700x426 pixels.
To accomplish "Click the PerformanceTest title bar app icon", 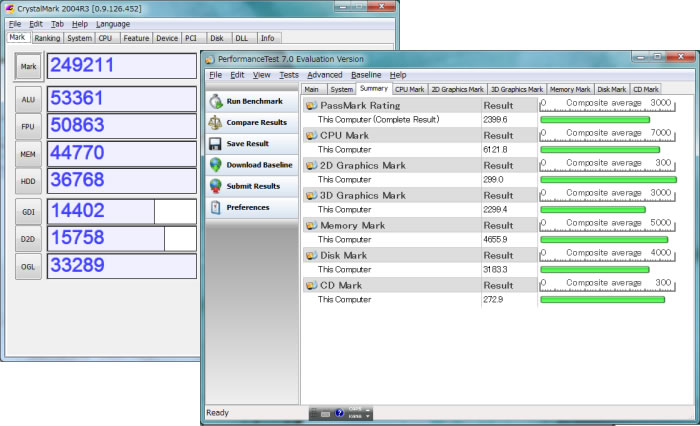I will click(x=210, y=59).
